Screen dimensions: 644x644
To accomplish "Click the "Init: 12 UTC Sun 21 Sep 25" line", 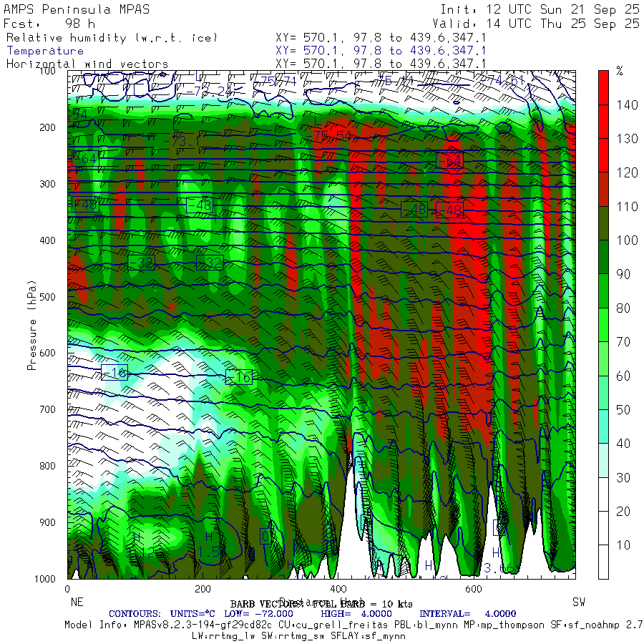I will pos(540,9).
